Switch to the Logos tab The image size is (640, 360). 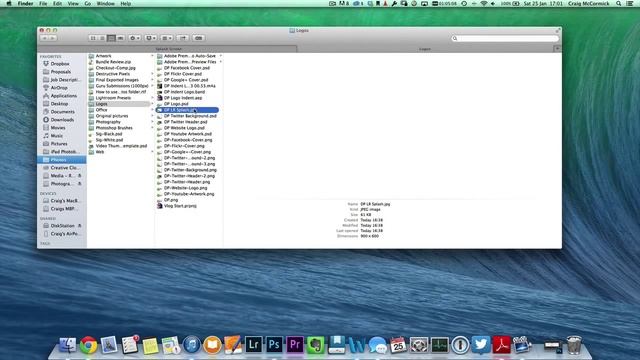click(425, 49)
